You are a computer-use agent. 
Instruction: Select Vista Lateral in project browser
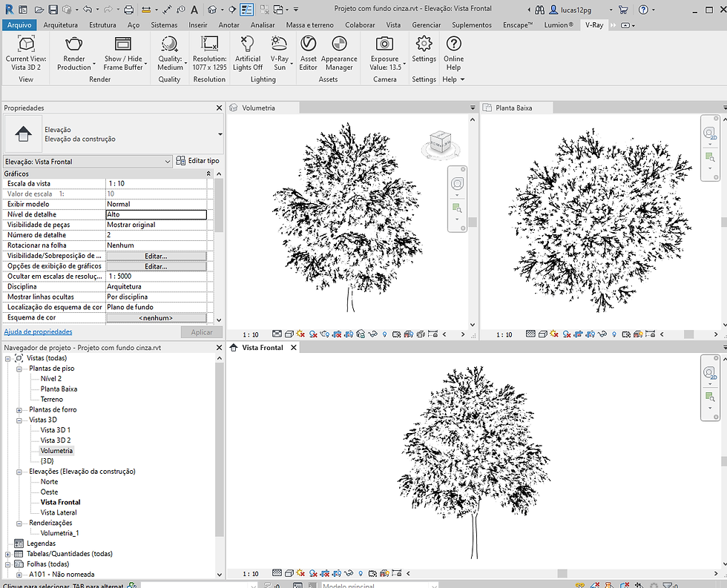59,512
